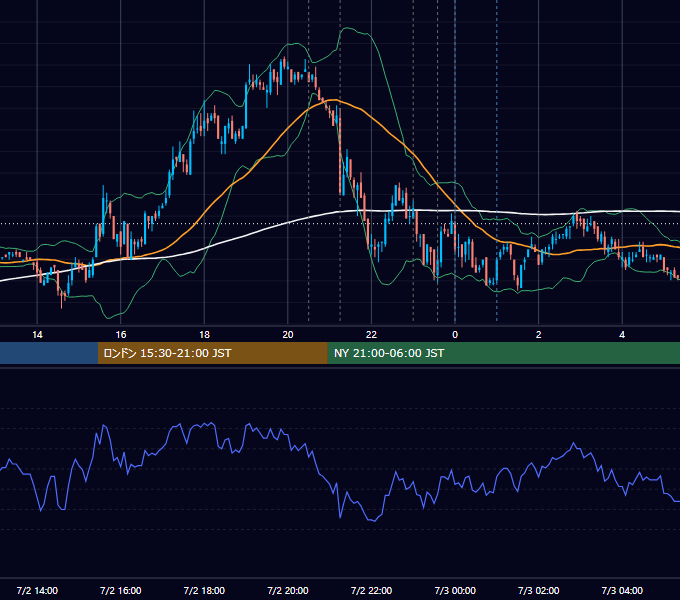Click the 0 hour label on price chart axis
680x600 pixels.
[455, 335]
